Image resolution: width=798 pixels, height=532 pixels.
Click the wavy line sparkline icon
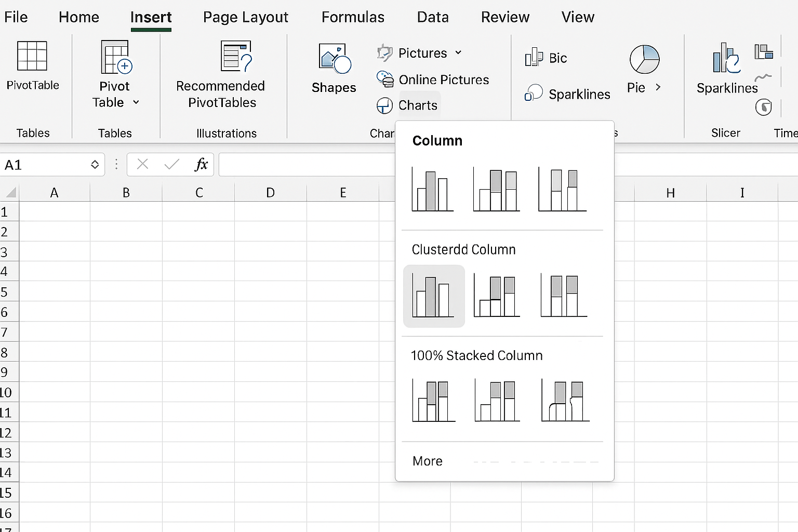[x=763, y=77]
